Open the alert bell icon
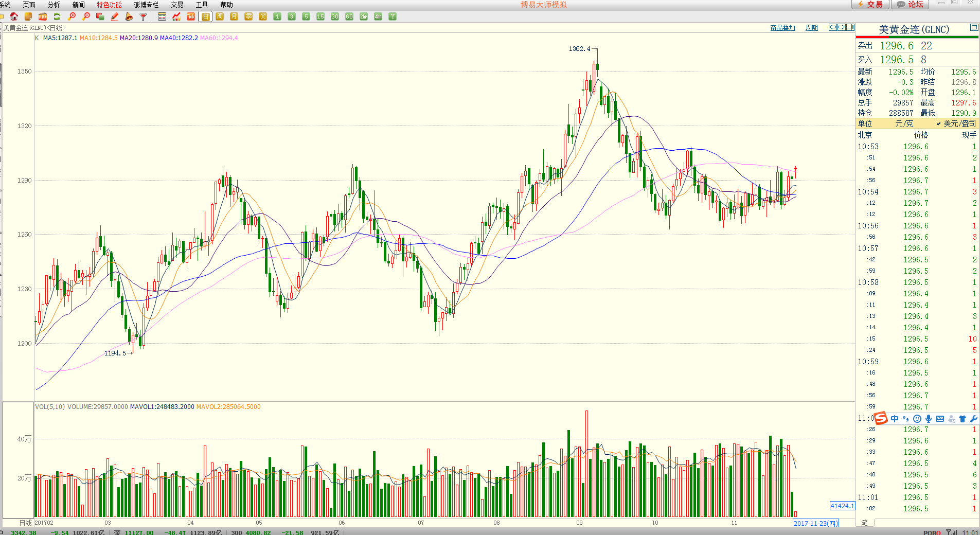Viewport: 980px width, 535px height. pyautogui.click(x=129, y=16)
